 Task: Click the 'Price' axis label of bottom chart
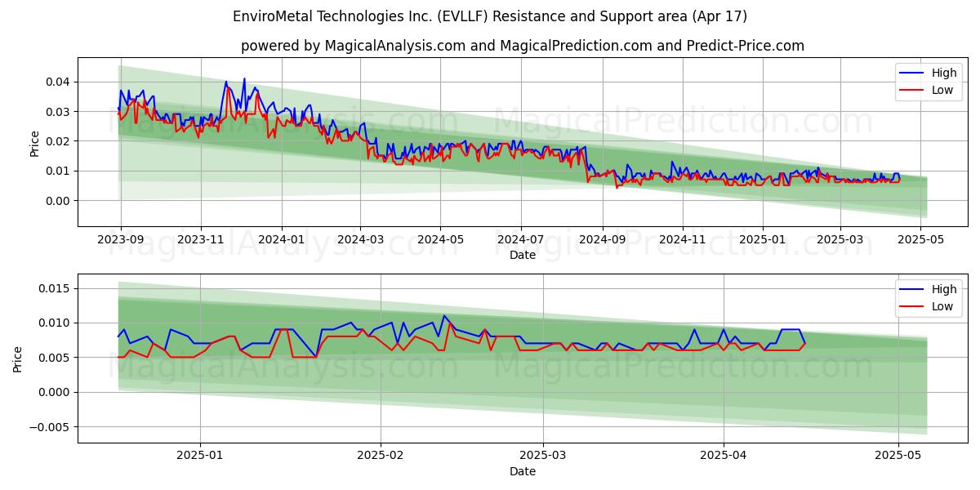coord(18,359)
